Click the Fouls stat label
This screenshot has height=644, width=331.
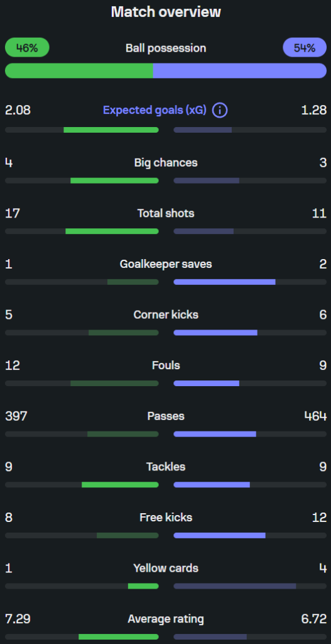[166, 365]
